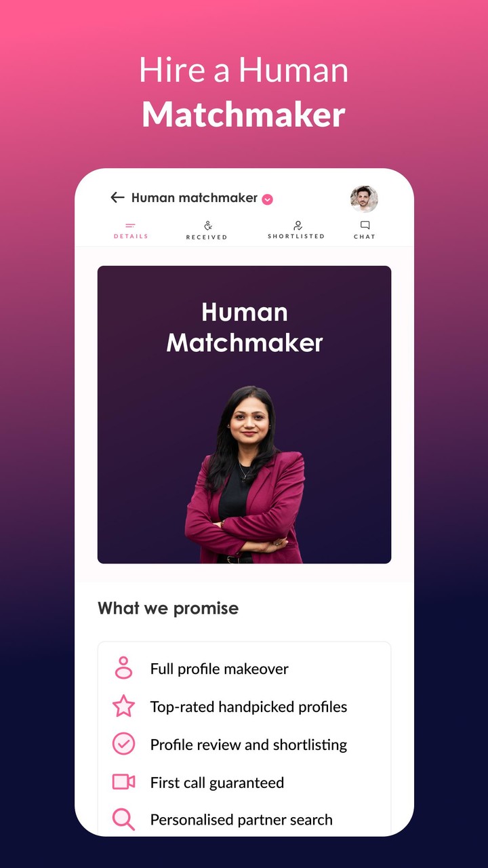Image resolution: width=488 pixels, height=868 pixels.
Task: Select the Details tab icon
Action: [x=131, y=226]
